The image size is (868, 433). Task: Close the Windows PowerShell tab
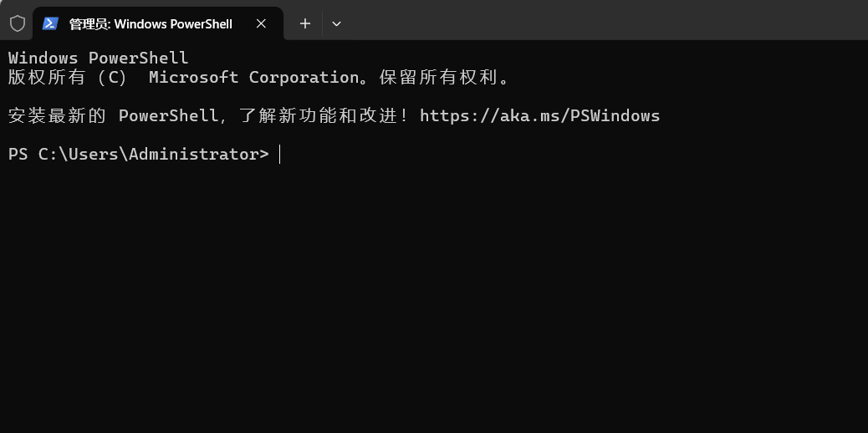tap(261, 23)
